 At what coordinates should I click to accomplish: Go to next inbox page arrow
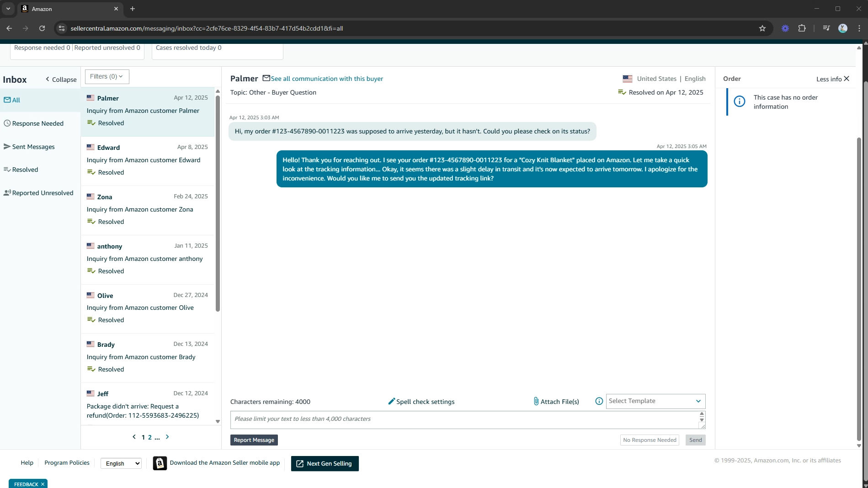tap(167, 437)
